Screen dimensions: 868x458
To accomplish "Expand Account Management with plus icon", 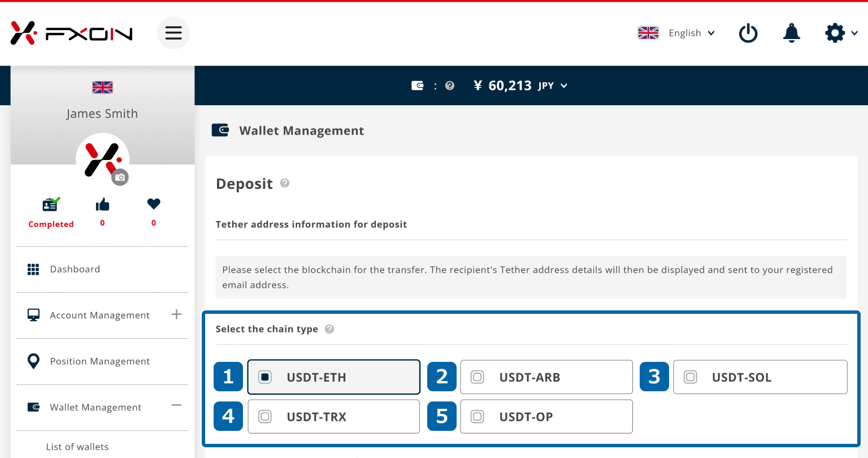I will point(176,314).
